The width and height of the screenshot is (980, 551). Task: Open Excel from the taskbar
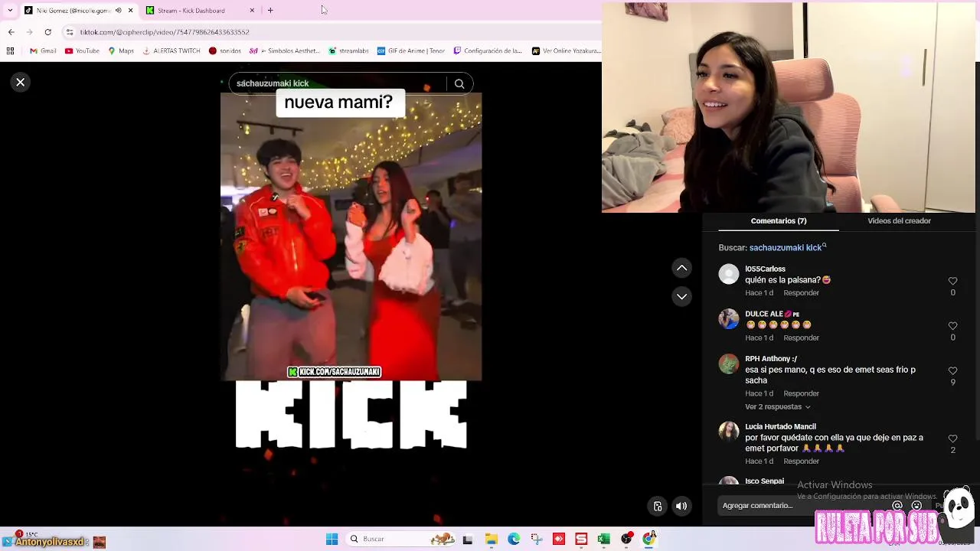(604, 540)
